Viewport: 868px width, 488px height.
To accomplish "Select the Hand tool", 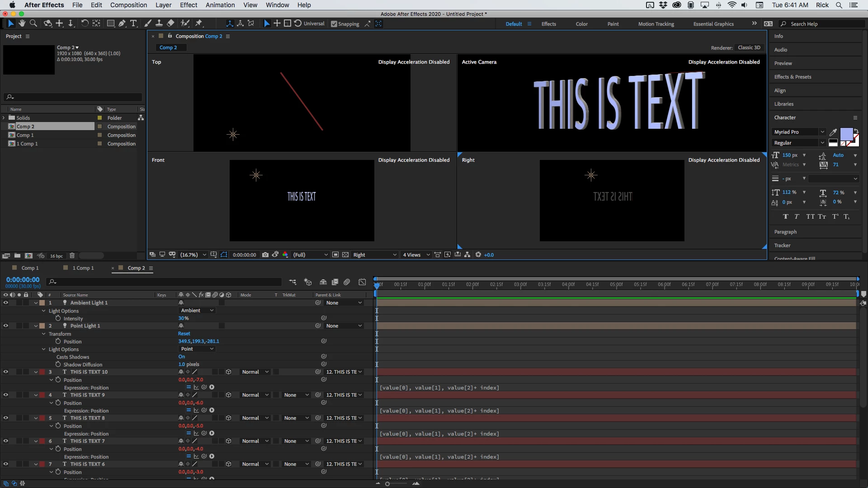I will click(22, 23).
